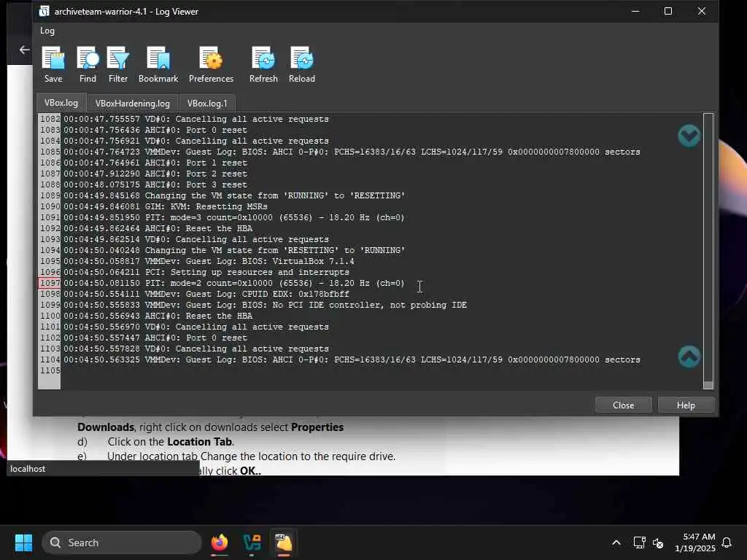
Task: Click 'Properties' text in the background document
Action: tap(317, 427)
